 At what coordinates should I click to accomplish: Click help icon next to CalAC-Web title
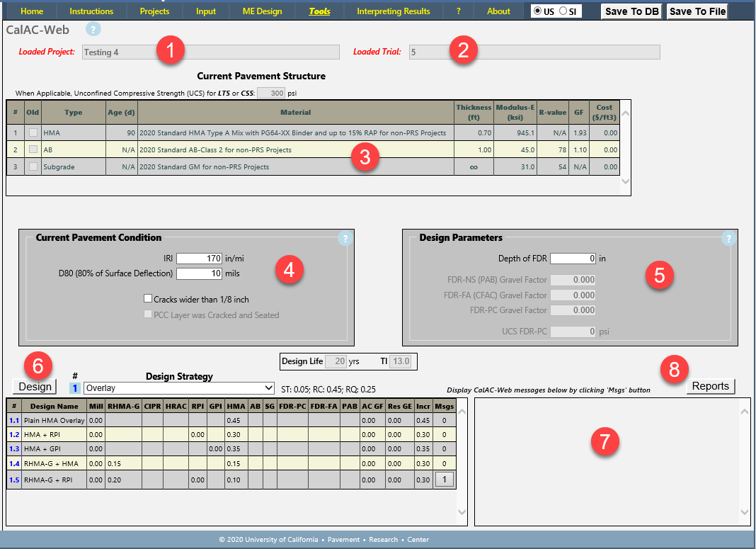point(93,30)
